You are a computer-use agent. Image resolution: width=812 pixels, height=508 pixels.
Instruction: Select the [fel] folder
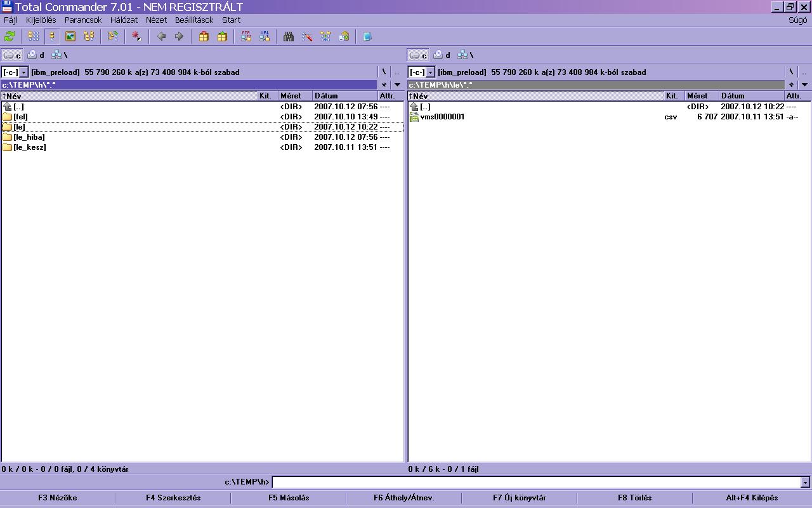coord(202,117)
